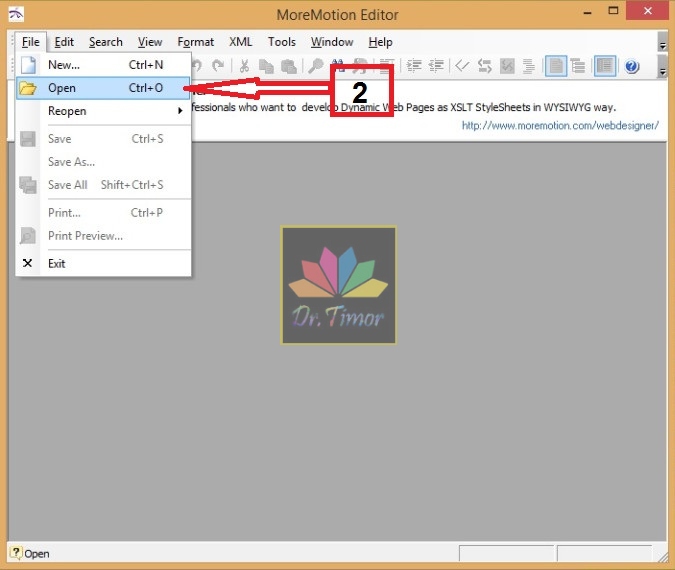
Task: Choose Exit from the File menu
Action: point(103,263)
